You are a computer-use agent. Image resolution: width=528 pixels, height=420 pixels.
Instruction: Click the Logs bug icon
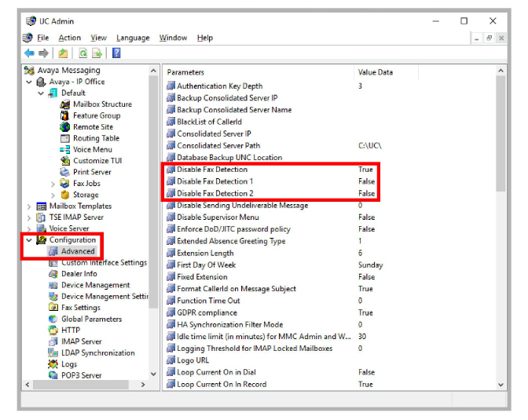point(53,364)
